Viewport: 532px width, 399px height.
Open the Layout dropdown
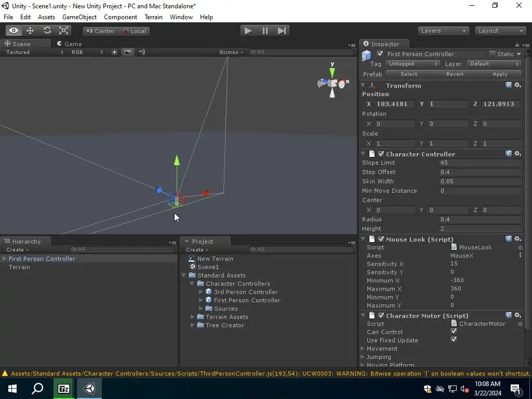click(501, 31)
